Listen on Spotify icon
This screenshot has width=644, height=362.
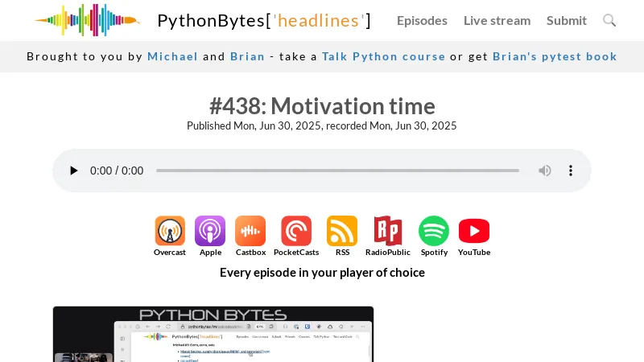(x=434, y=231)
